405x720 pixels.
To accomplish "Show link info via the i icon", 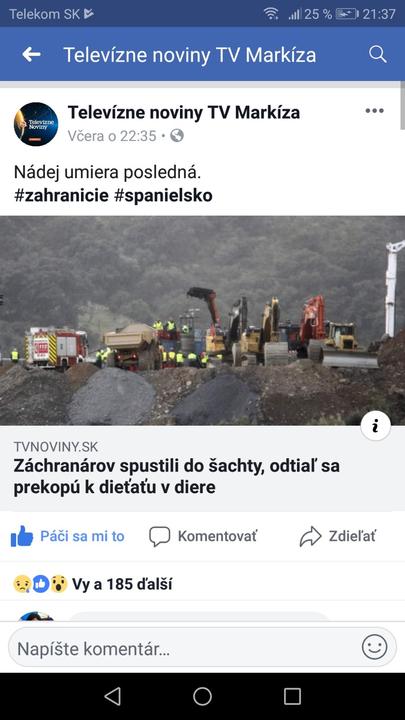I will (376, 426).
